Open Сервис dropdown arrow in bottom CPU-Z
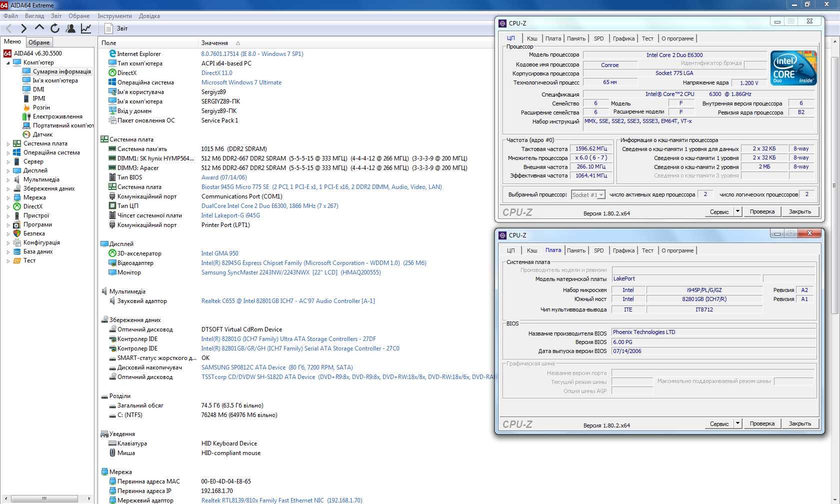840x504 pixels. tap(737, 423)
